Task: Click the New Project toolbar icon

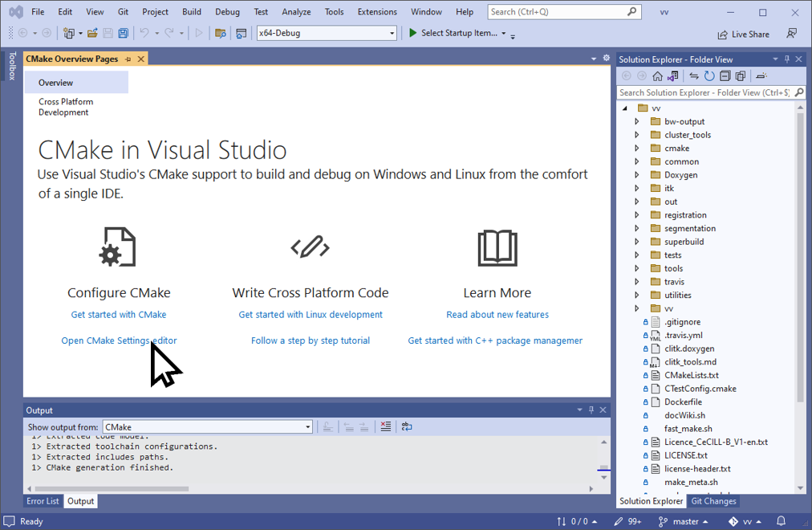Action: [68, 33]
